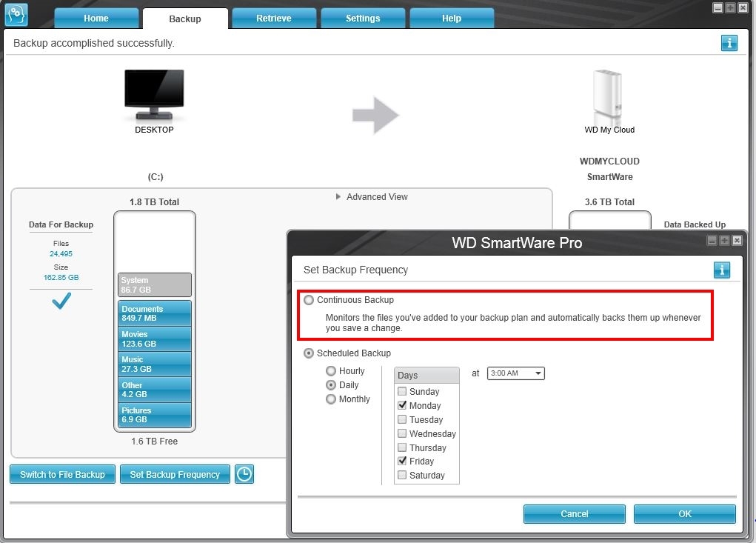756x543 pixels.
Task: Select the Movies 123.6 GB category
Action: pyautogui.click(x=155, y=339)
